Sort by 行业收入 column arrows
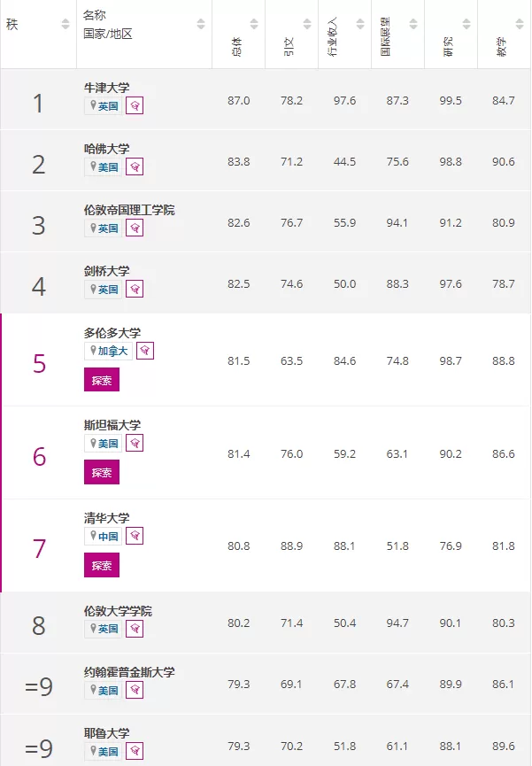The height and width of the screenshot is (766, 532). (360, 23)
